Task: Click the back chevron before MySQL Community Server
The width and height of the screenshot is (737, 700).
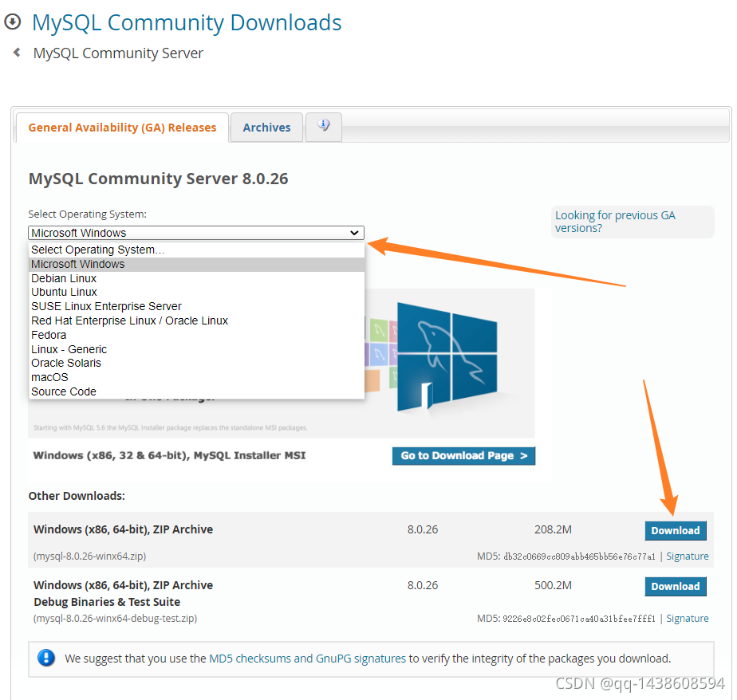Action: [17, 52]
